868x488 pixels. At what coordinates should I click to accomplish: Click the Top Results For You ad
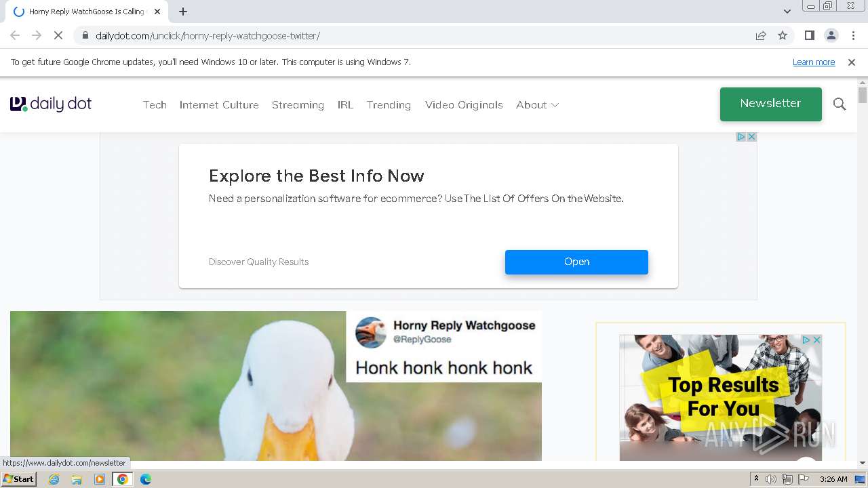[x=720, y=397]
